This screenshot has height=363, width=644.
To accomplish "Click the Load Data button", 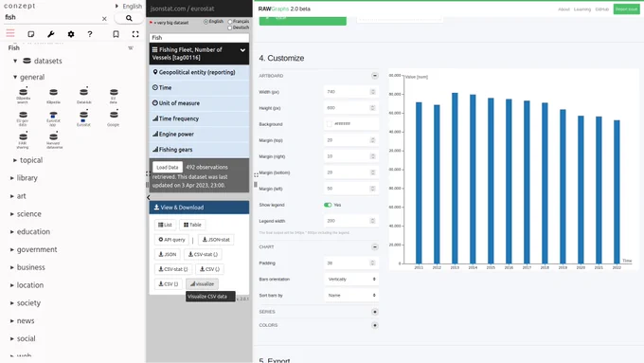I will (168, 168).
